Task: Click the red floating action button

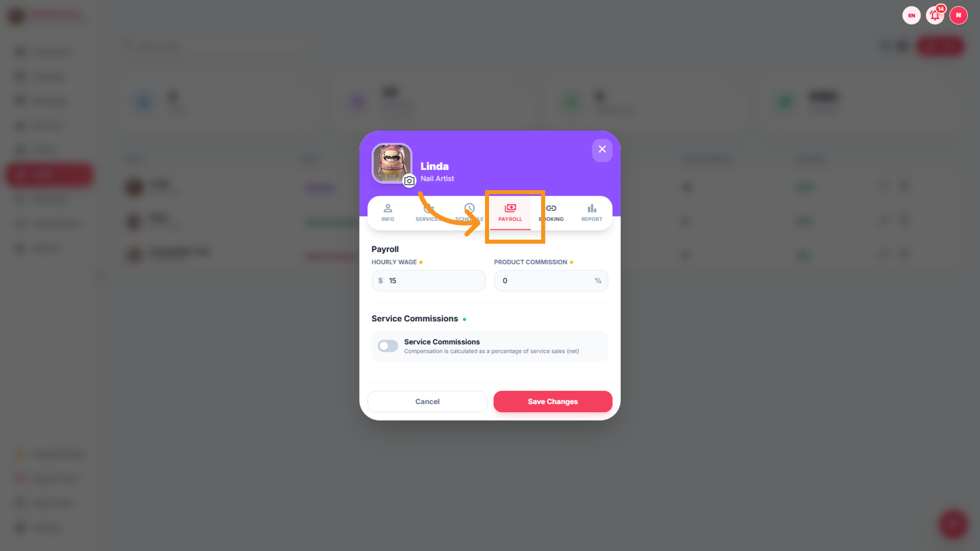Action: 953,524
